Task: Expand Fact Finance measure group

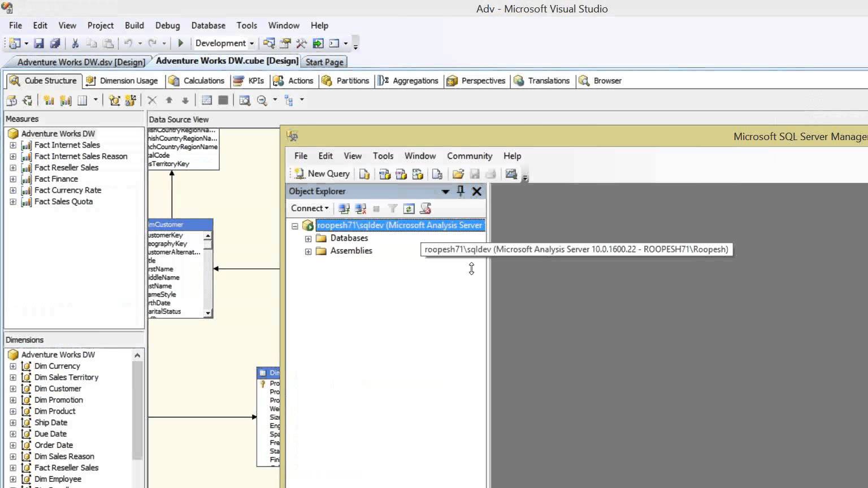Action: click(x=13, y=179)
